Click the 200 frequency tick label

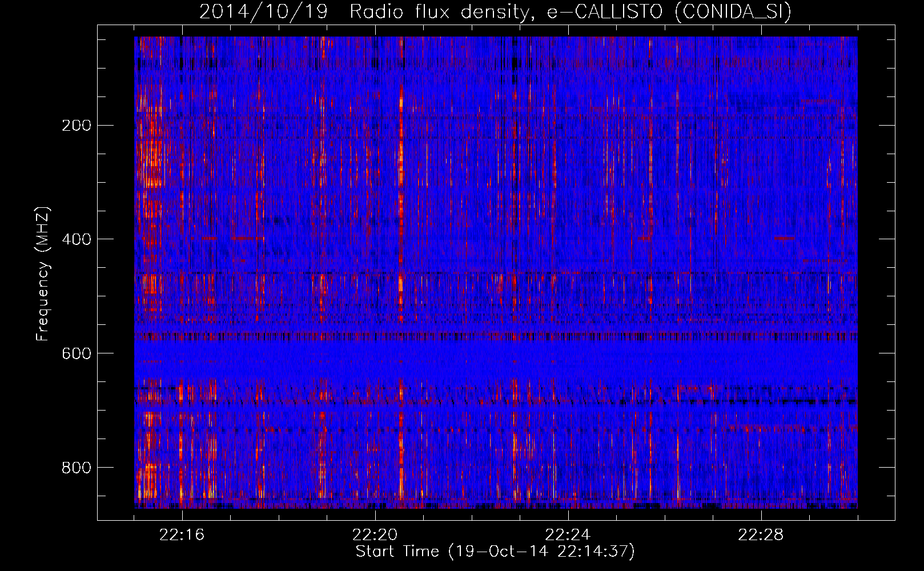tap(76, 125)
